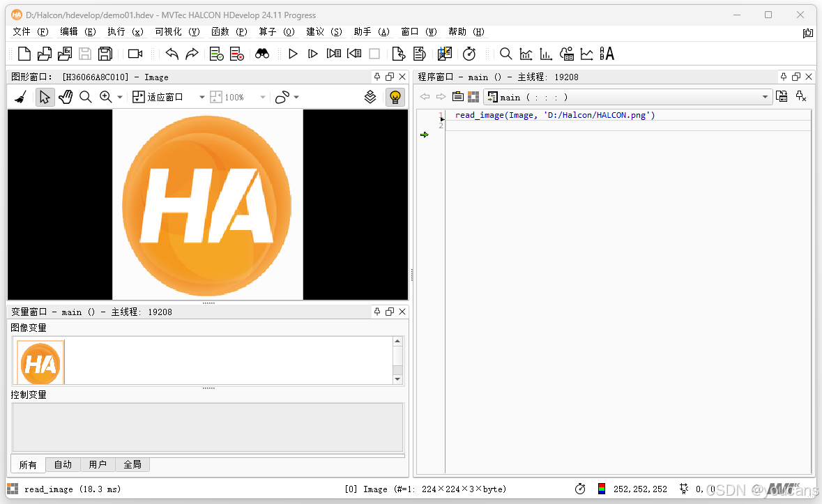
Task: Select the hand pan tool in graphics window
Action: 66,97
